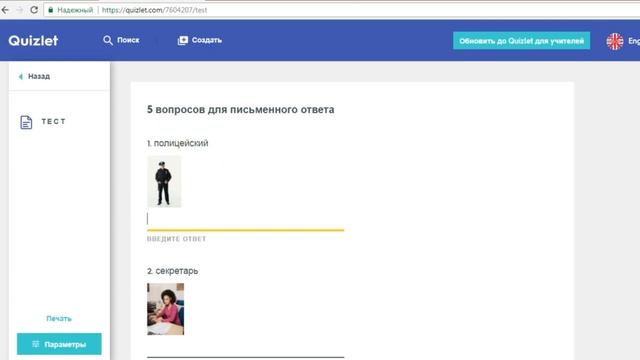Click the secretary image thumbnail

point(165,309)
